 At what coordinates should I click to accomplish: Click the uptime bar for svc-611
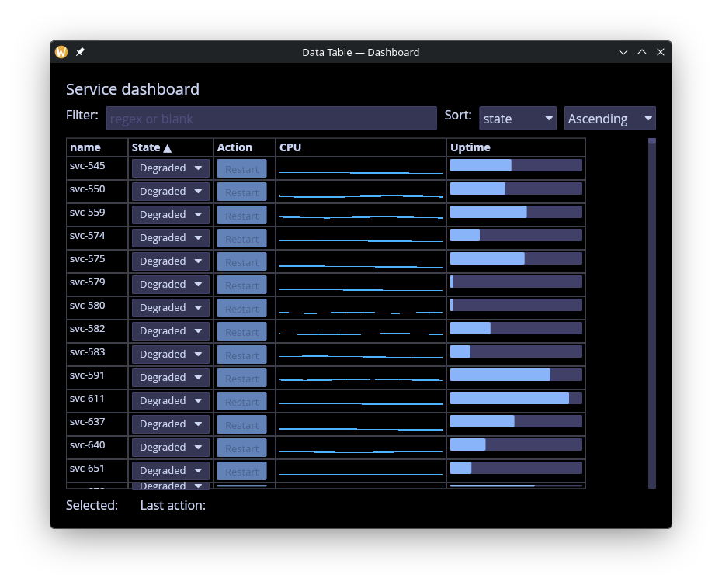[x=516, y=398]
